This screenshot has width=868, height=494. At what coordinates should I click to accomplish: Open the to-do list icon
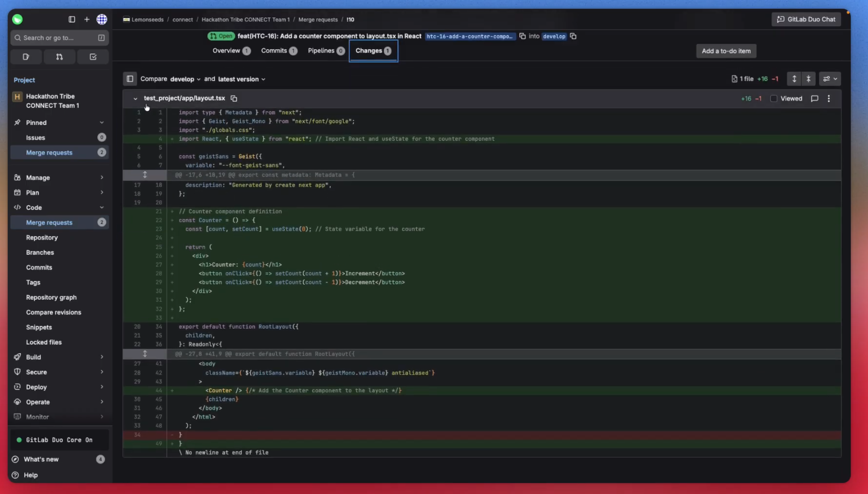(x=93, y=56)
